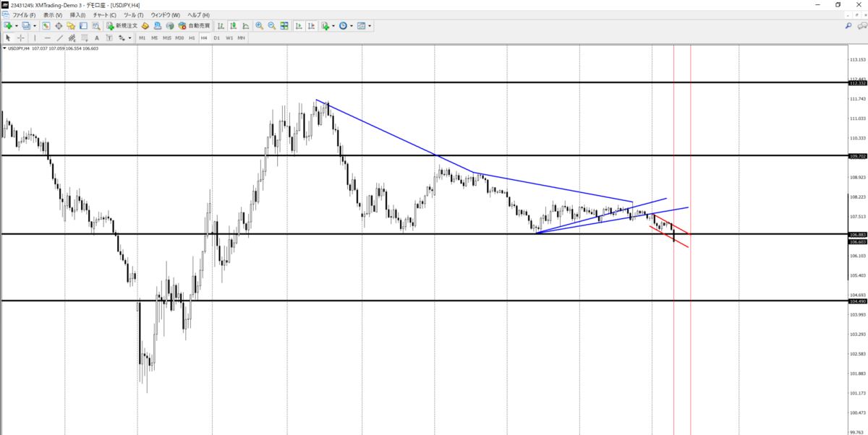Expand the indicators dropdown arrow
This screenshot has height=435, width=868.
tap(334, 25)
